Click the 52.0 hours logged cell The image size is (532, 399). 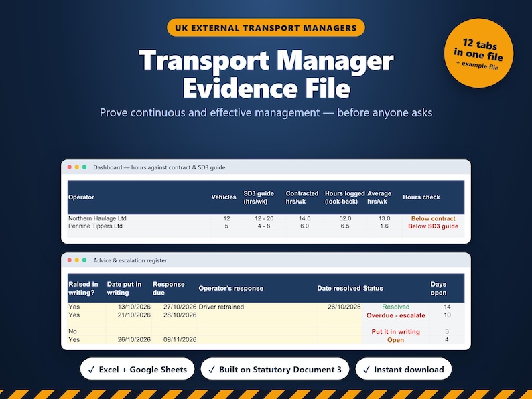click(345, 218)
